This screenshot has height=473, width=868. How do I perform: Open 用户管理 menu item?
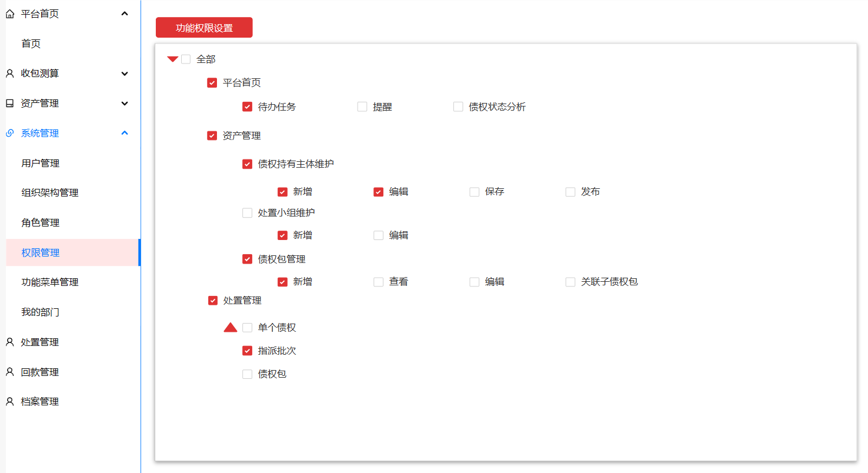click(x=40, y=164)
